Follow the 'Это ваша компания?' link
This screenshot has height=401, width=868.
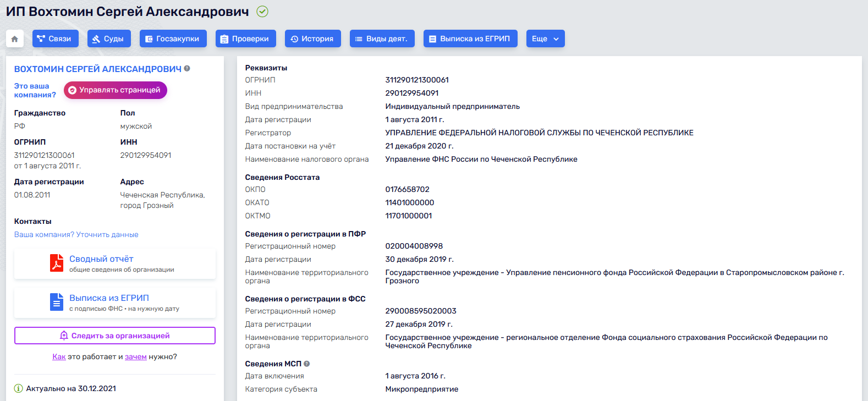(x=35, y=90)
